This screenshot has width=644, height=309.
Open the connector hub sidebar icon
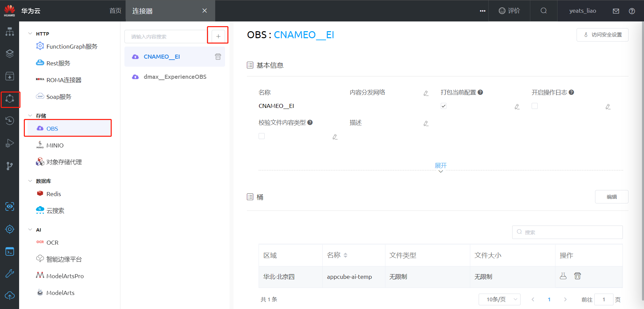tap(10, 99)
